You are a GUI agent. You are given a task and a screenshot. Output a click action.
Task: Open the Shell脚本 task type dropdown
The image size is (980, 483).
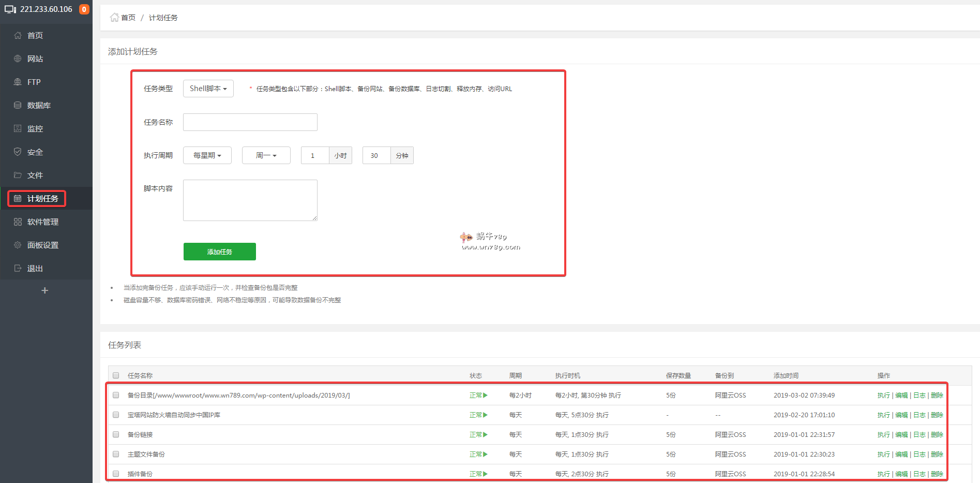pos(208,89)
